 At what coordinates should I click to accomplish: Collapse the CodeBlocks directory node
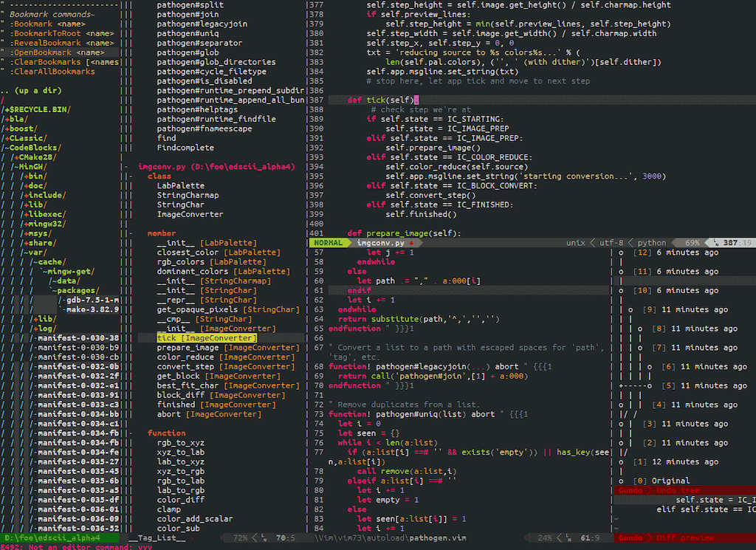pyautogui.click(x=33, y=148)
